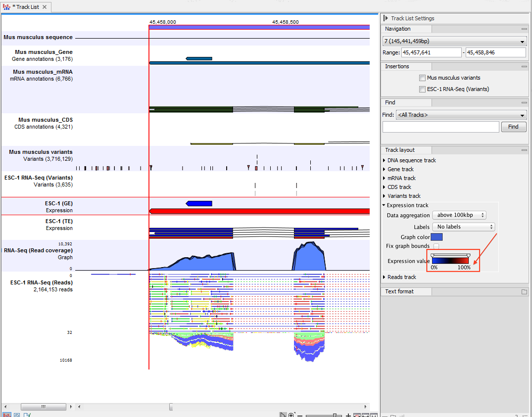
Task: Collapse the Track List Settings side panel
Action: 386,18
